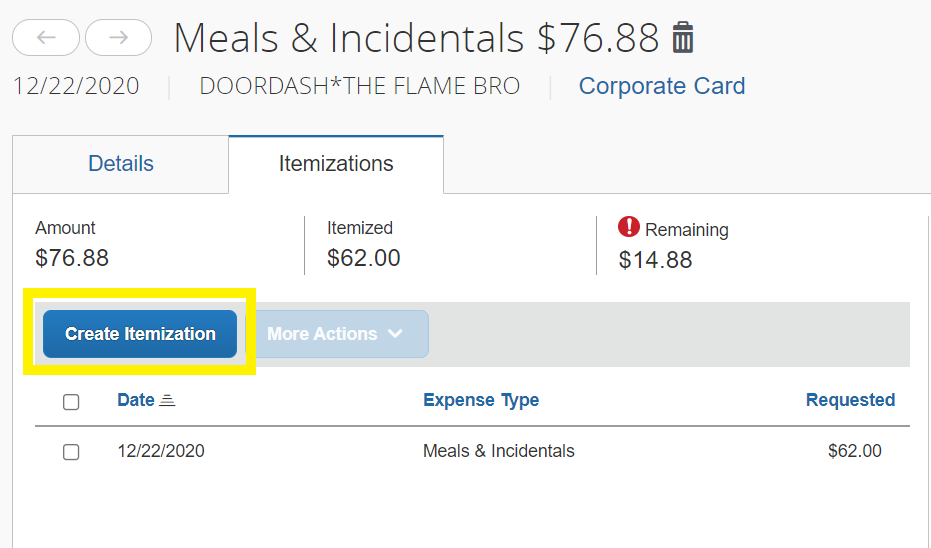Click the 12/22/2020 date in the table row
The width and height of the screenshot is (931, 548).
point(161,451)
